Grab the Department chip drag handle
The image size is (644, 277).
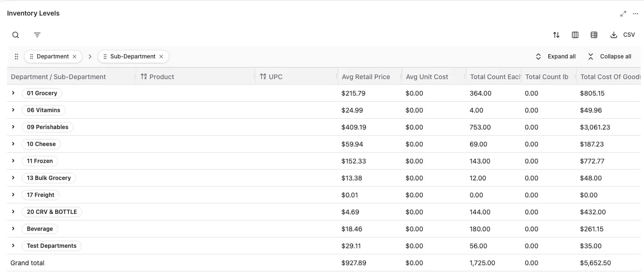(x=32, y=57)
